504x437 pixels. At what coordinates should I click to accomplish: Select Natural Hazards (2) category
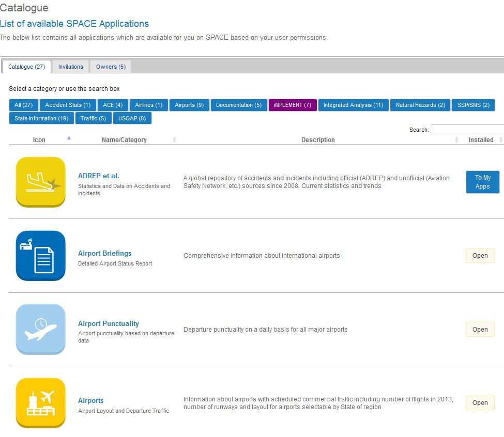pyautogui.click(x=420, y=105)
